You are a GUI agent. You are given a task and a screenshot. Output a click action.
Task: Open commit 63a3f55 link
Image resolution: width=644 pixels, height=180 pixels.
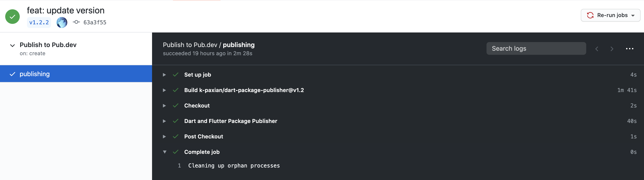tap(95, 22)
